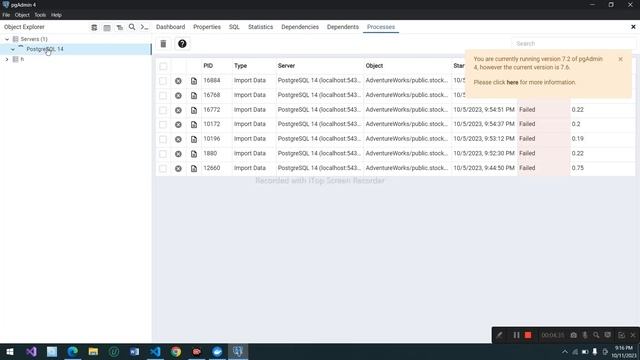
Task: Click the Query Tool icon in Object Explorer
Action: 94,27
